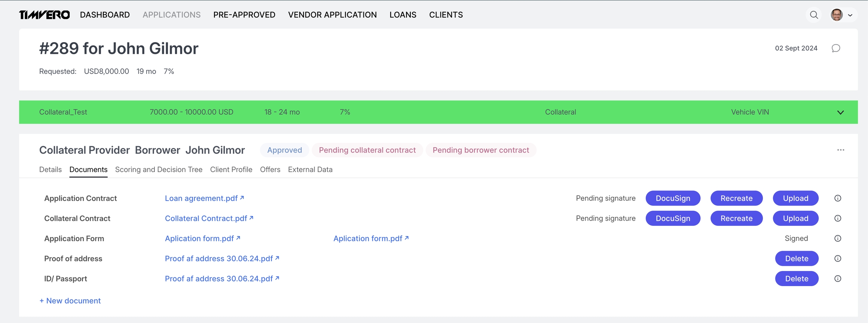Add a new document via link
This screenshot has width=868, height=323.
pyautogui.click(x=70, y=301)
